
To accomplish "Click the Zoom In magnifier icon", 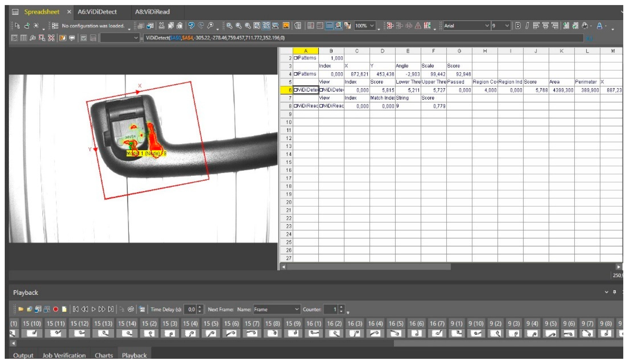I will 229,26.
